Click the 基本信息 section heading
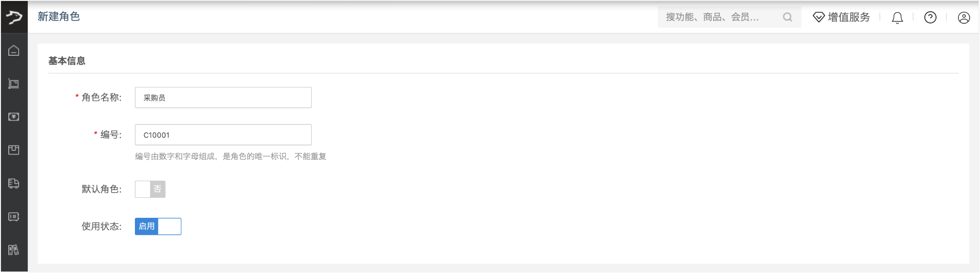 click(67, 61)
